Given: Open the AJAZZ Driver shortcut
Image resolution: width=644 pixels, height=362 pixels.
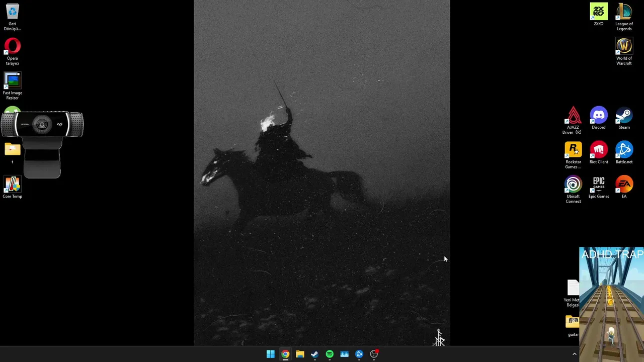Looking at the screenshot, I should (x=573, y=121).
